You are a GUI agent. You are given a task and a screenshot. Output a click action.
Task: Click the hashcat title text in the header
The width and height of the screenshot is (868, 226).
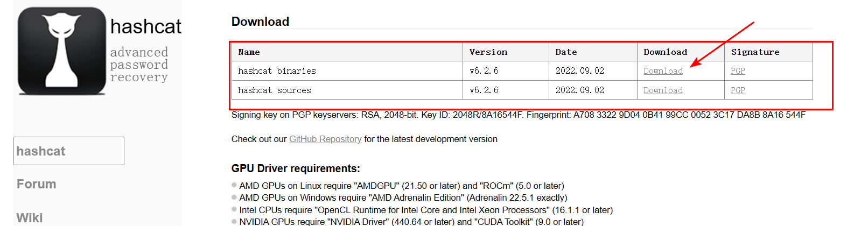[146, 26]
